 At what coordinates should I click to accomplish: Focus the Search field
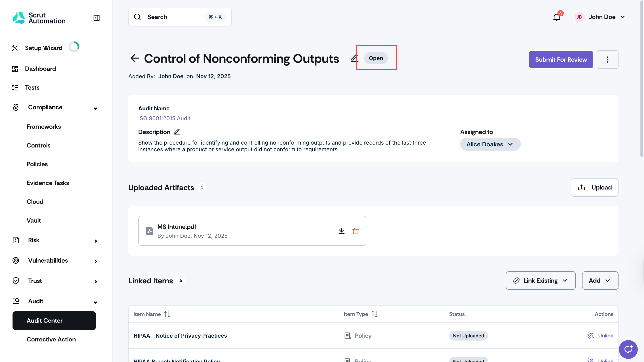[x=180, y=17]
